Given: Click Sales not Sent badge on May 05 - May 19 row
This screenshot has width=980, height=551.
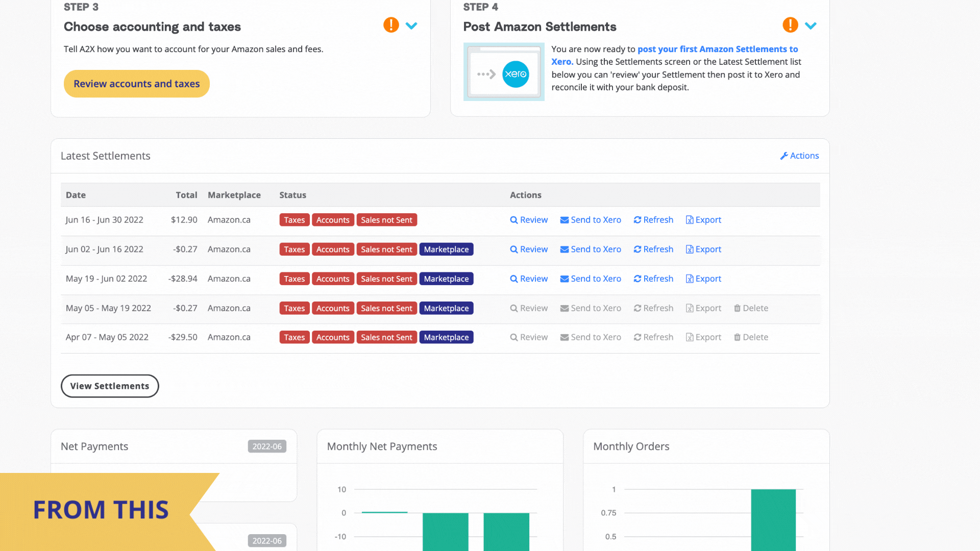Looking at the screenshot, I should (x=386, y=308).
